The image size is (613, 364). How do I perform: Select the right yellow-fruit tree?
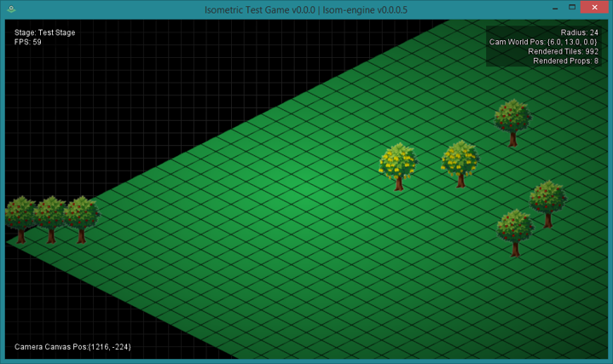460,165
